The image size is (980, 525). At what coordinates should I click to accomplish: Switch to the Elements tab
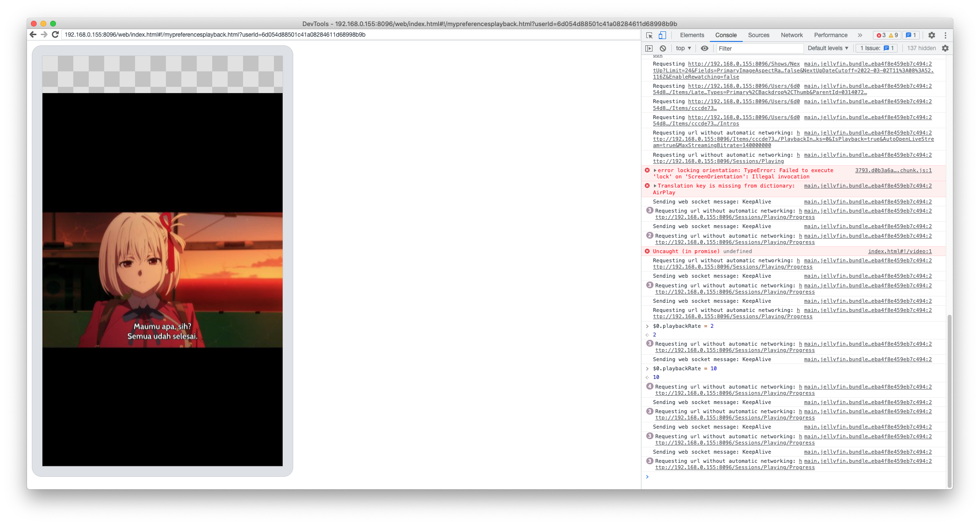[x=693, y=35]
